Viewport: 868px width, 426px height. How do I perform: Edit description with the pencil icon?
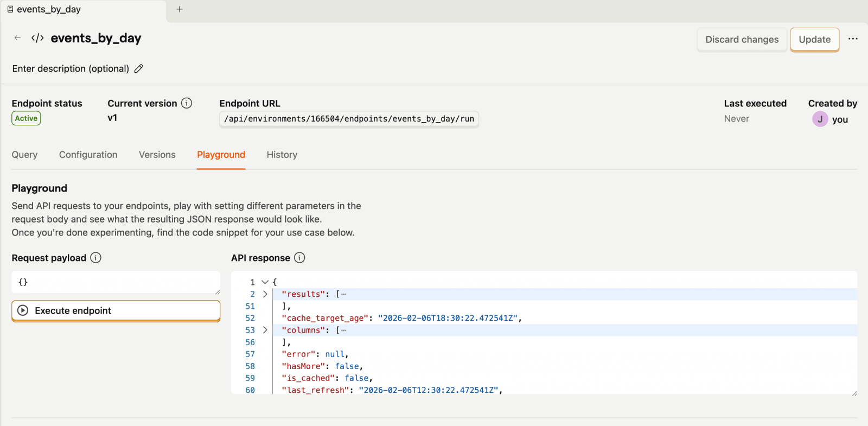pyautogui.click(x=139, y=68)
